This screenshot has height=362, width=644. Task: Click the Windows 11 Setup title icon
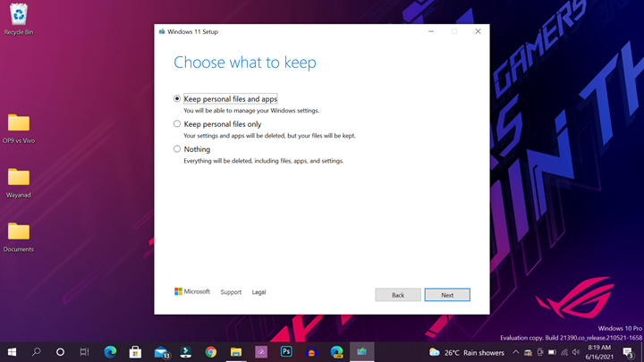coord(162,31)
